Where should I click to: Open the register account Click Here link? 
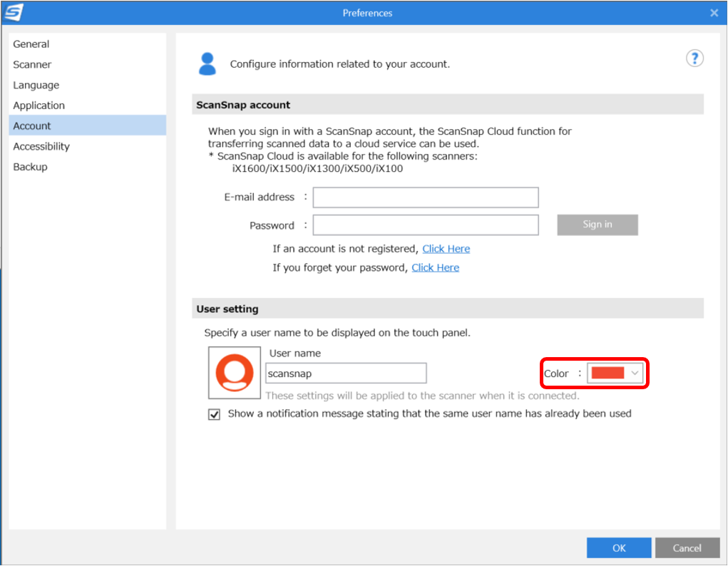(446, 249)
